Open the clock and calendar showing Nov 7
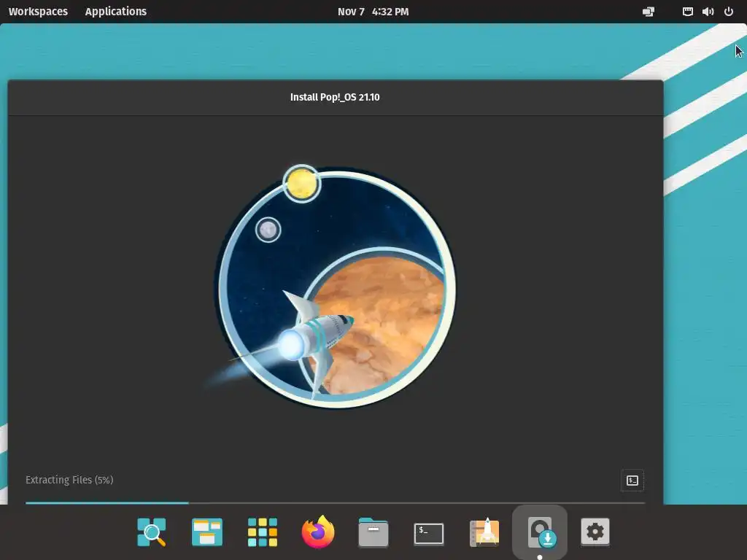This screenshot has width=747, height=560. [x=373, y=12]
